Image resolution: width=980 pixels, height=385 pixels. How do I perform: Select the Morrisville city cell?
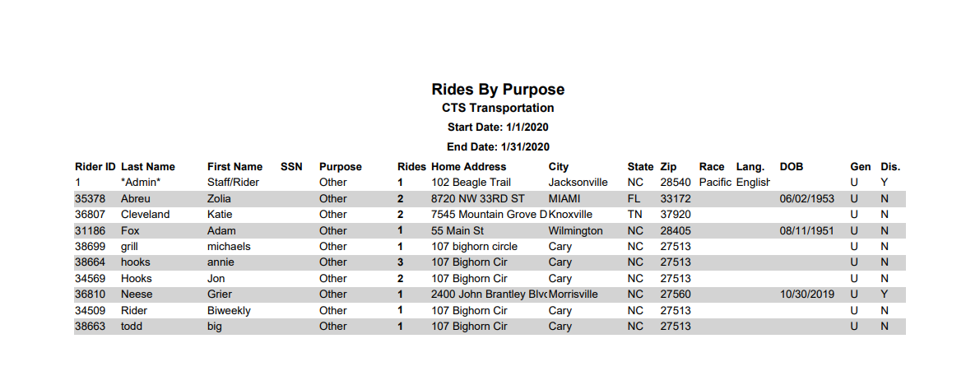pyautogui.click(x=574, y=295)
